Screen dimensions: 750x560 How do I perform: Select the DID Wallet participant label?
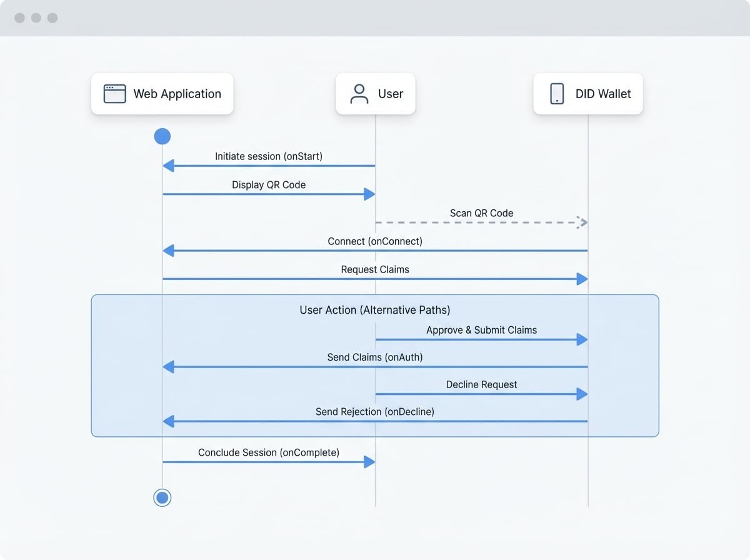(603, 94)
